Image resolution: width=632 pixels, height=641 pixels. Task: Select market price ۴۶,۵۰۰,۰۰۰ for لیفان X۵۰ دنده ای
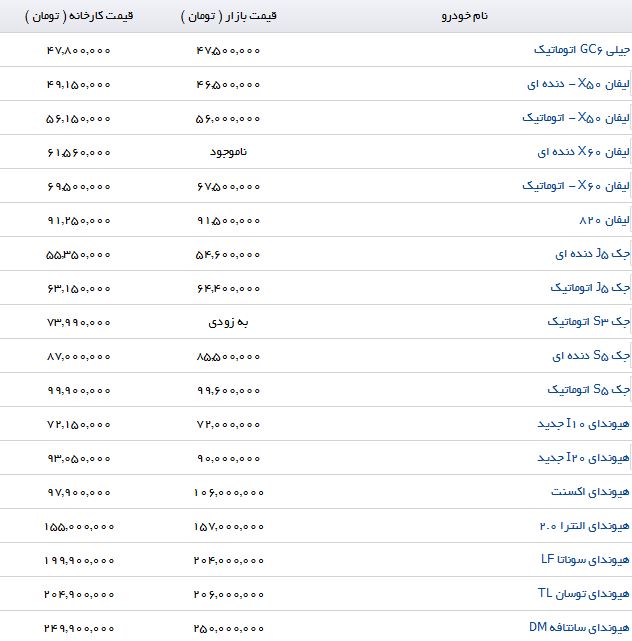coord(228,85)
